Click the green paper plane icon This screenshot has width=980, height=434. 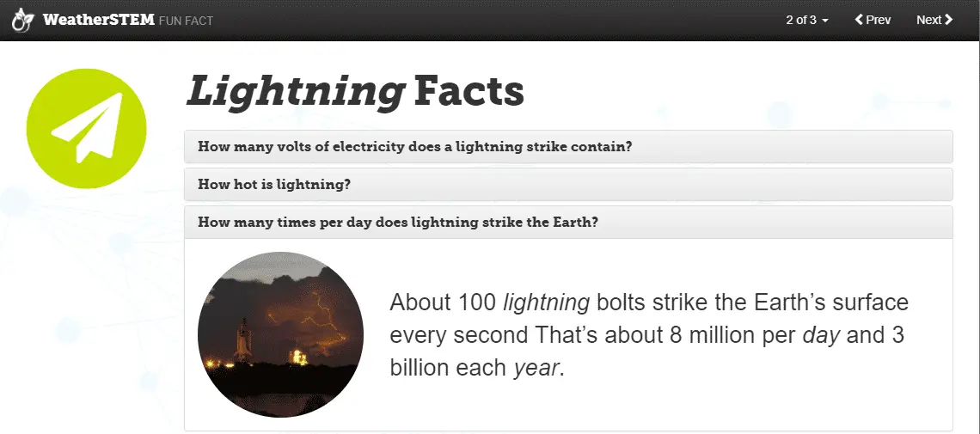[87, 129]
